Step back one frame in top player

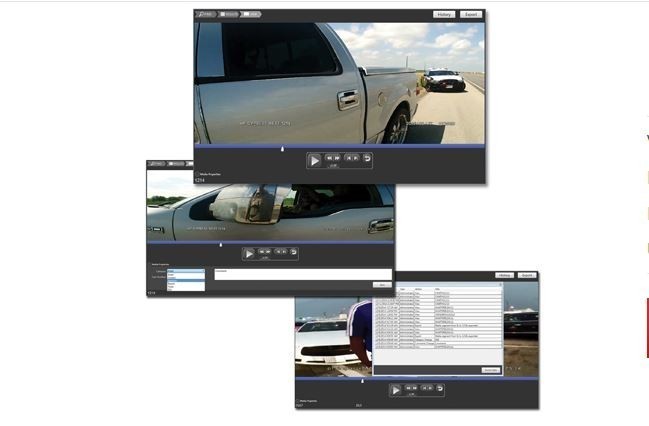(x=349, y=158)
